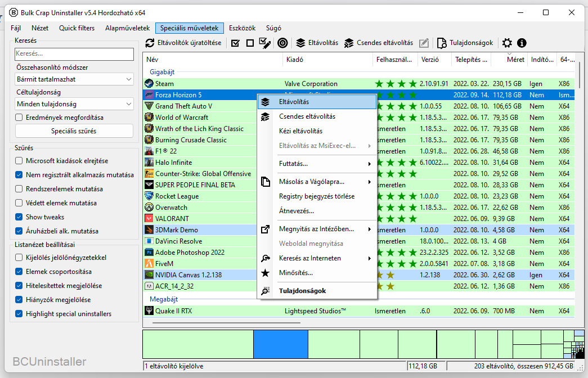This screenshot has height=378, width=588.
Task: Click the info circle icon in toolbar
Action: coord(522,43)
